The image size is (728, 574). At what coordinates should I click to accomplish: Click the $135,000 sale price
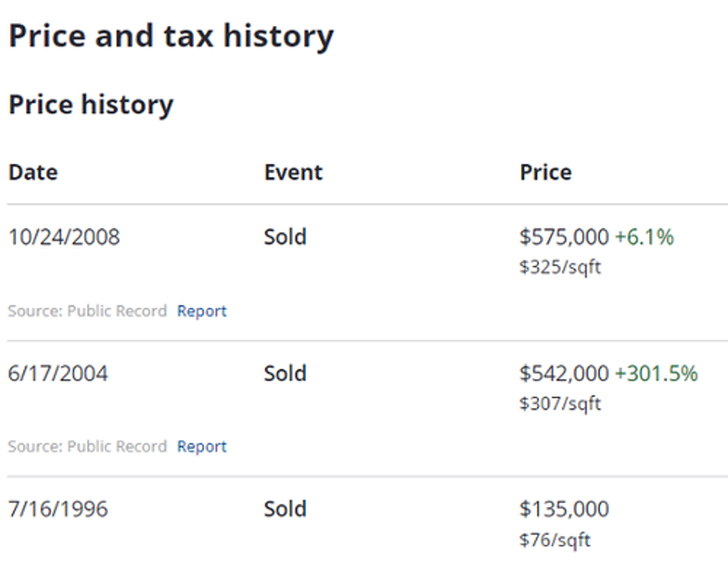click(564, 509)
